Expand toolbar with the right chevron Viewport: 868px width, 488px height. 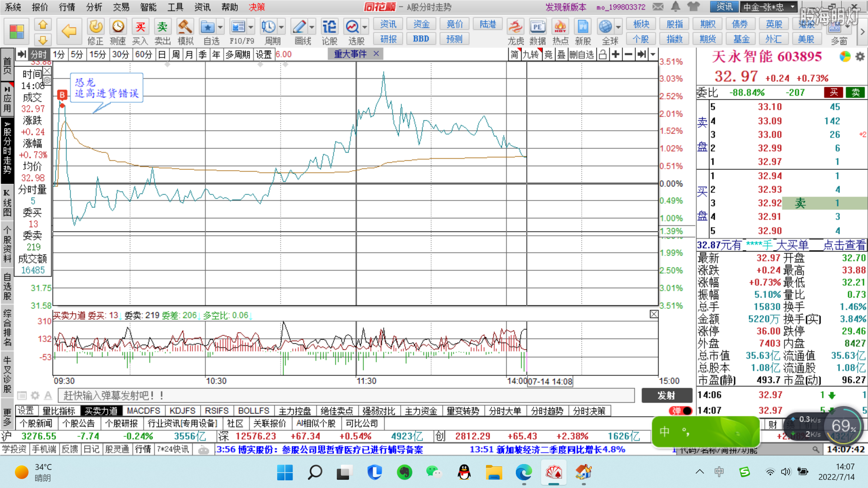862,32
